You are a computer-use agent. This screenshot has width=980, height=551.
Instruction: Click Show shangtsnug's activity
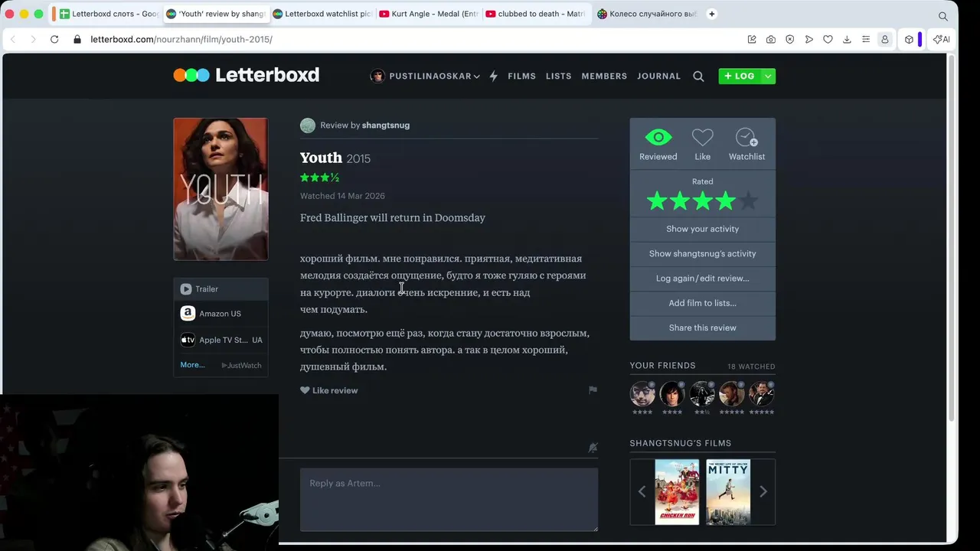[702, 253]
